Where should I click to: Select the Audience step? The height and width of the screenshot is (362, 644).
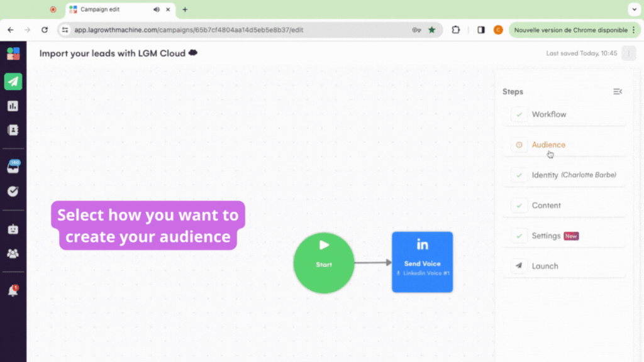tap(548, 145)
